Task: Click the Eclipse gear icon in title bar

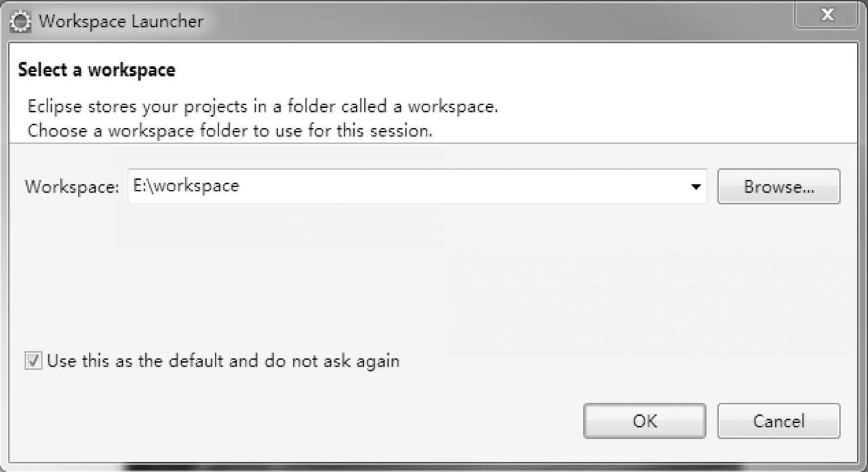Action: [x=22, y=21]
